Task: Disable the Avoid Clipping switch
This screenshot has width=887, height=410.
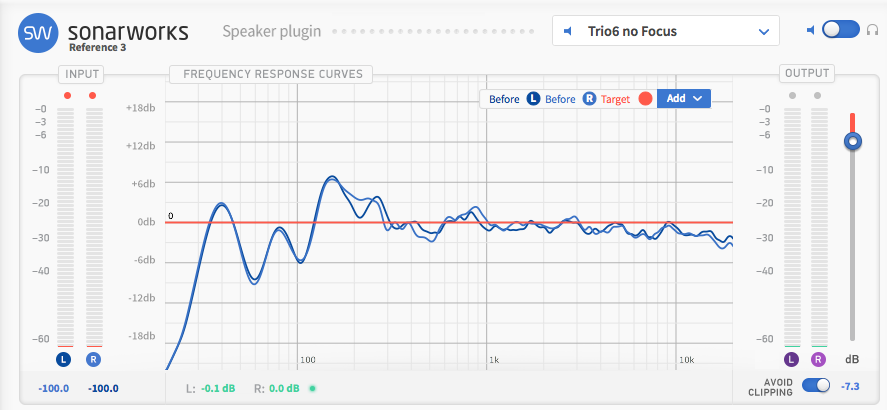Action: (x=816, y=386)
